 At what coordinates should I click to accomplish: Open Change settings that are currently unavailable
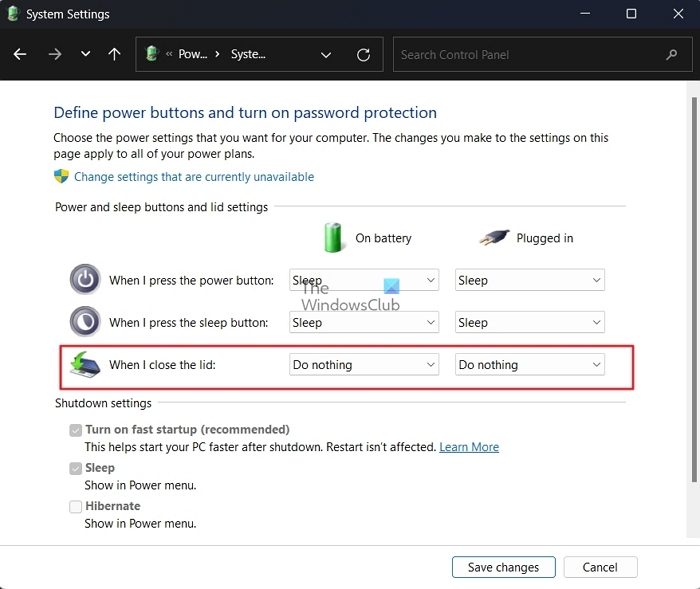194,177
